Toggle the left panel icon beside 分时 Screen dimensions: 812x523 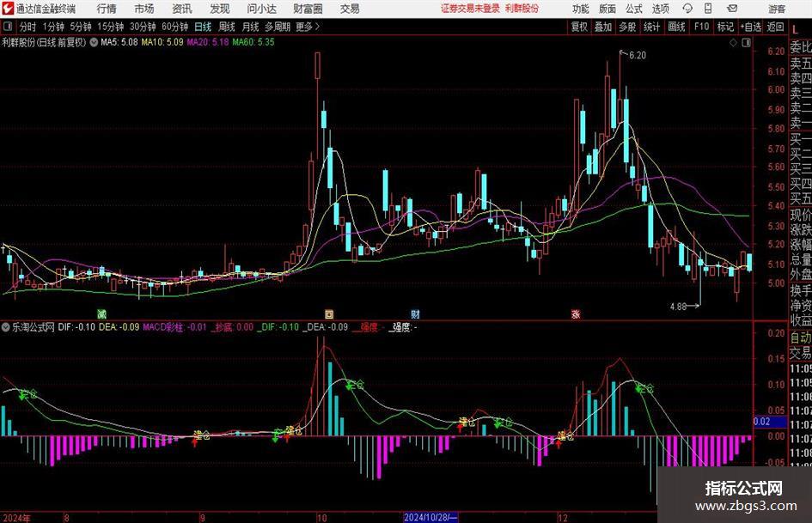pyautogui.click(x=8, y=27)
